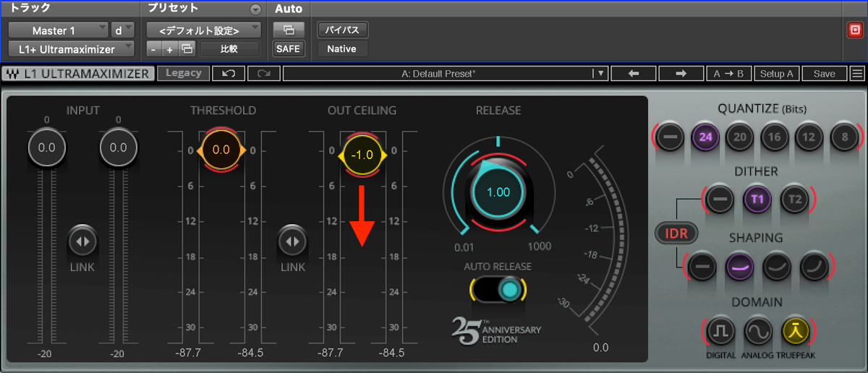Click the input LINK arrows icon
The height and width of the screenshot is (373, 868).
[82, 241]
